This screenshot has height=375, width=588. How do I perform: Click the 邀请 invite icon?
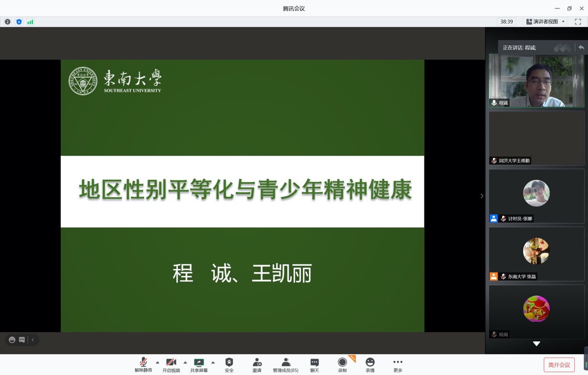tap(257, 364)
